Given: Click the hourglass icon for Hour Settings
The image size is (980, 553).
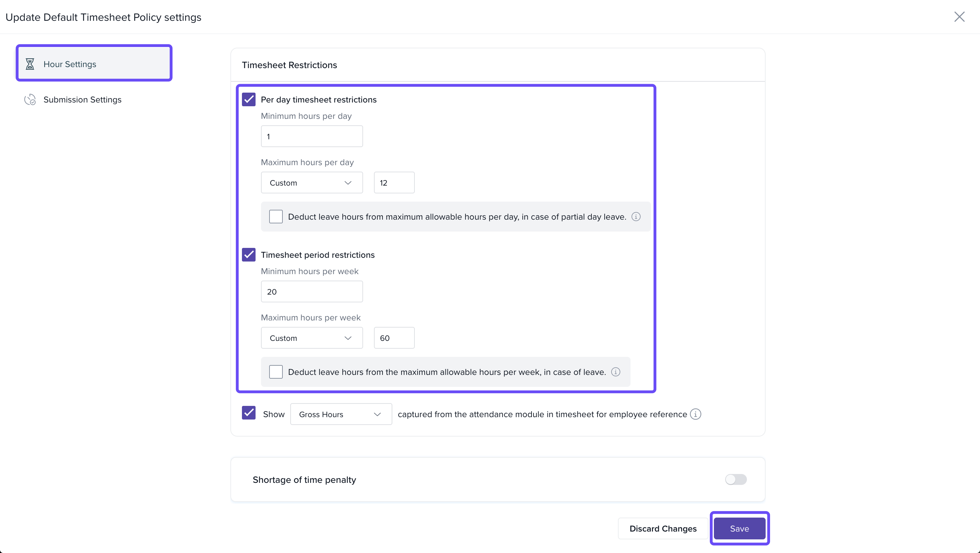Looking at the screenshot, I should [30, 64].
